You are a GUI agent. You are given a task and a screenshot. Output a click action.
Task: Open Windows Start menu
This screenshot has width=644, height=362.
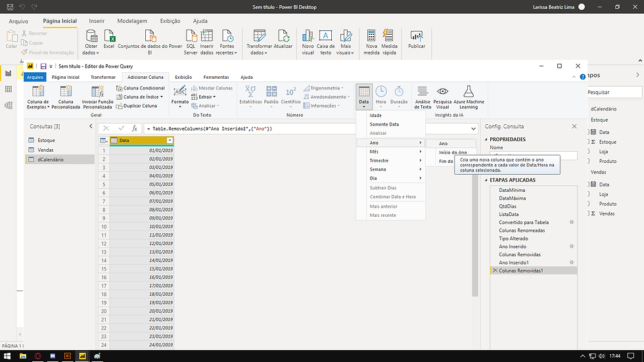point(7,356)
